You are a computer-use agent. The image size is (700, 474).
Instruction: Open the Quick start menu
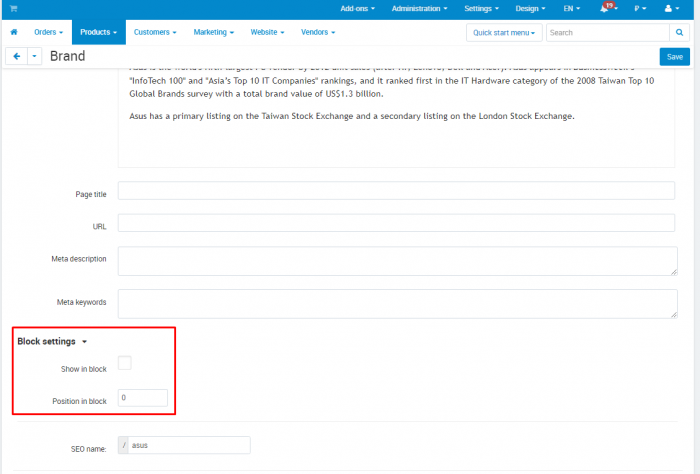[x=504, y=33]
